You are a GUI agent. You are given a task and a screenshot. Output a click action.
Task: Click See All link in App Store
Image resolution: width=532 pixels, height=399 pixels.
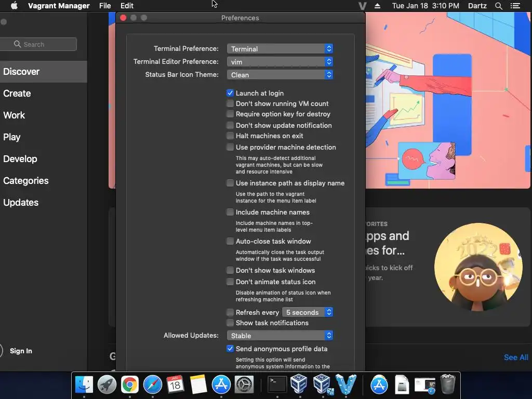tap(516, 357)
